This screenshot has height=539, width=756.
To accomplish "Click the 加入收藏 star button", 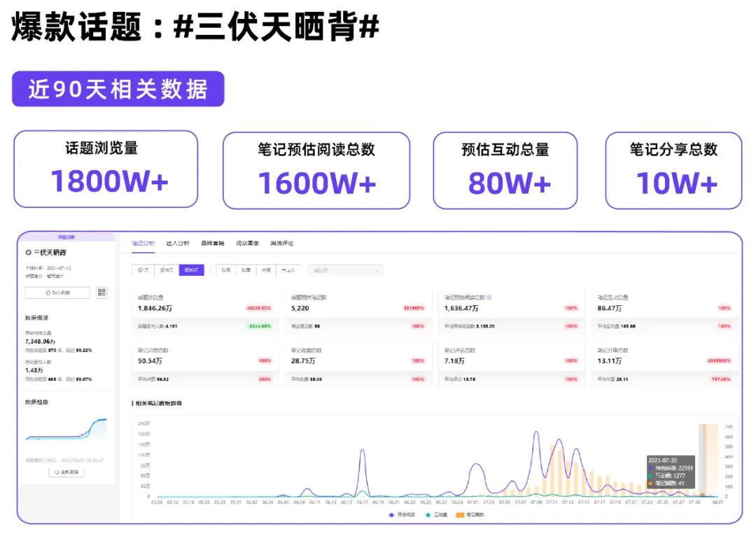I will tap(57, 293).
